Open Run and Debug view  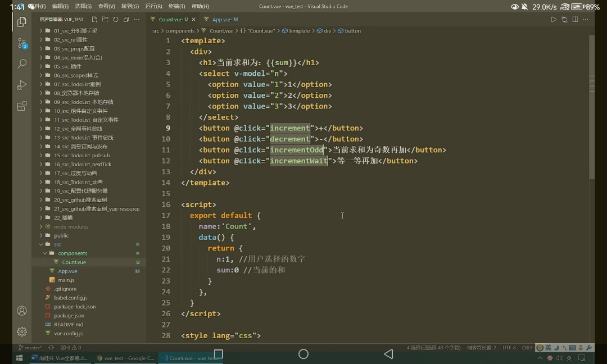point(22,85)
